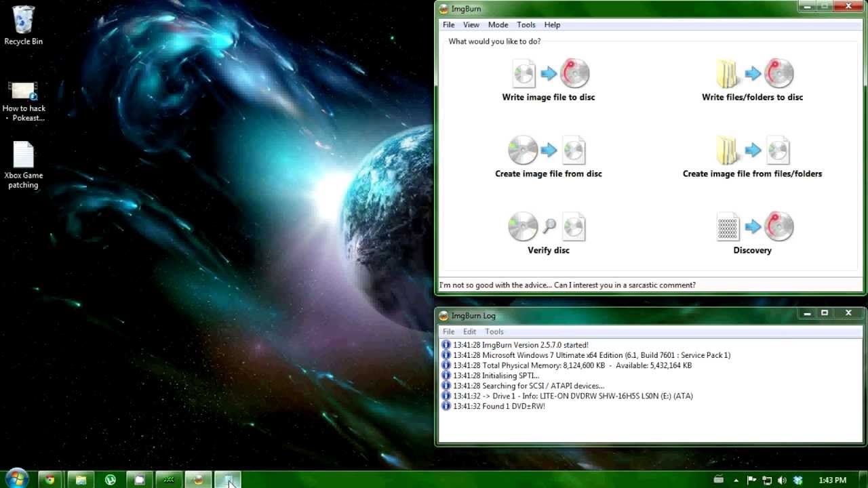This screenshot has height=488, width=868.
Task: Click the Create image file from disc icon
Action: click(547, 150)
